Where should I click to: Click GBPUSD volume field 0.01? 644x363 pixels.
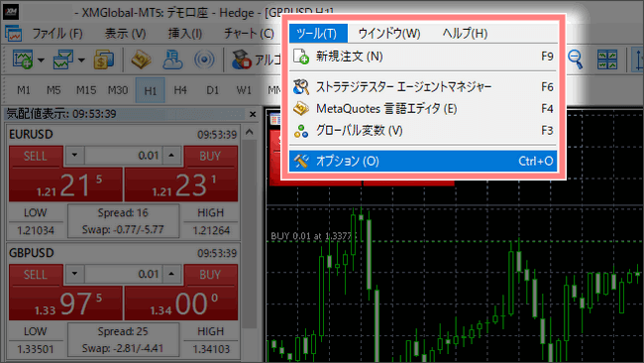coord(123,274)
